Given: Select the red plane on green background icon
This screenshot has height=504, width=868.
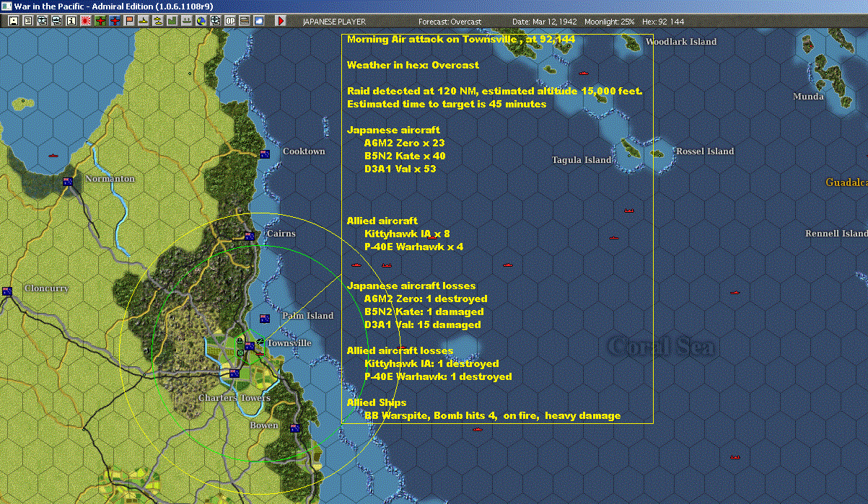Looking at the screenshot, I should tap(100, 21).
